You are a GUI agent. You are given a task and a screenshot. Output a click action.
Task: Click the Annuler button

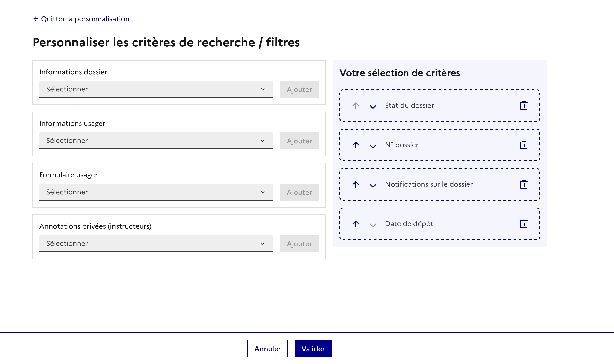tap(267, 349)
